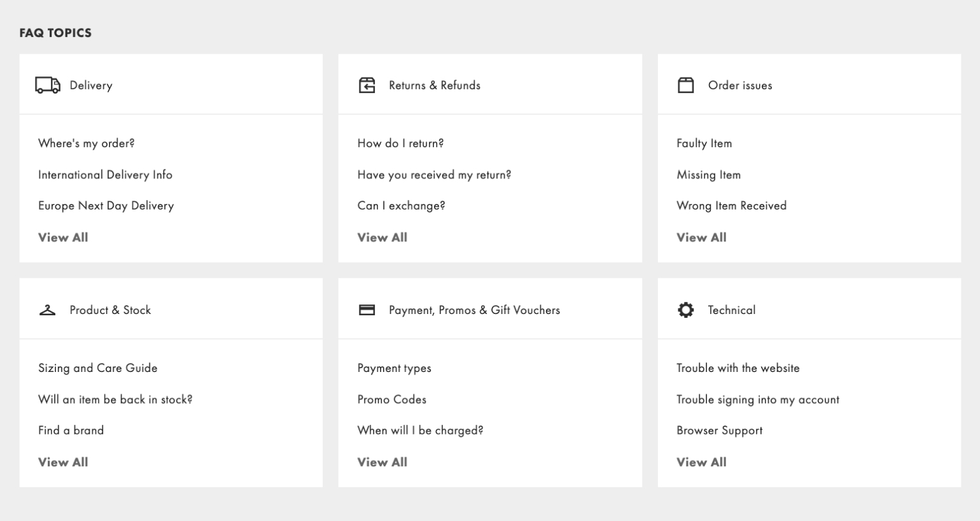Click the Product & Stock hanger icon

click(x=48, y=310)
